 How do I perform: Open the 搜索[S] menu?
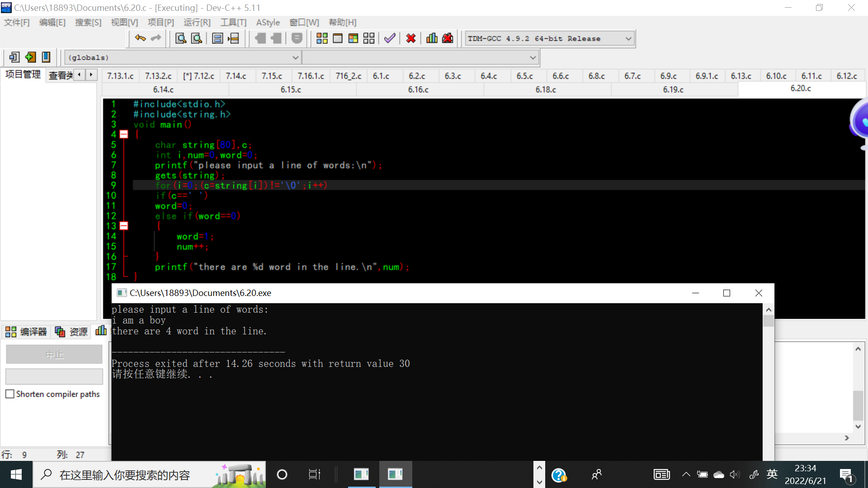(x=88, y=23)
